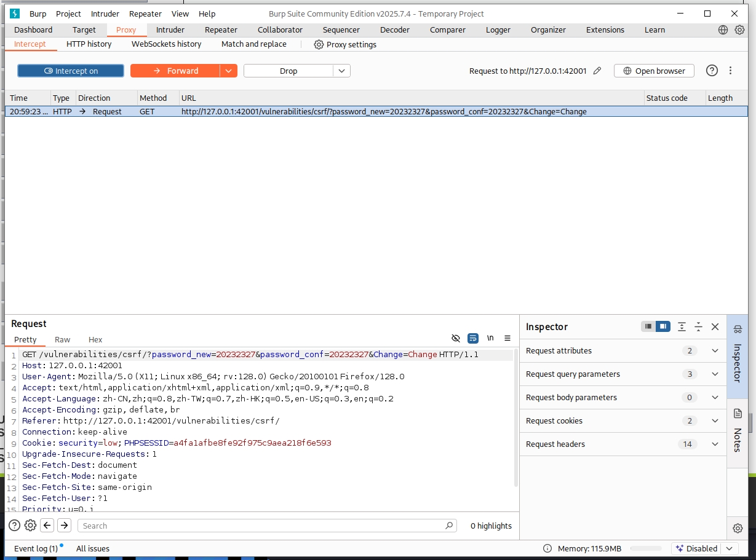Click the gear icon below the Notes tab

738,528
